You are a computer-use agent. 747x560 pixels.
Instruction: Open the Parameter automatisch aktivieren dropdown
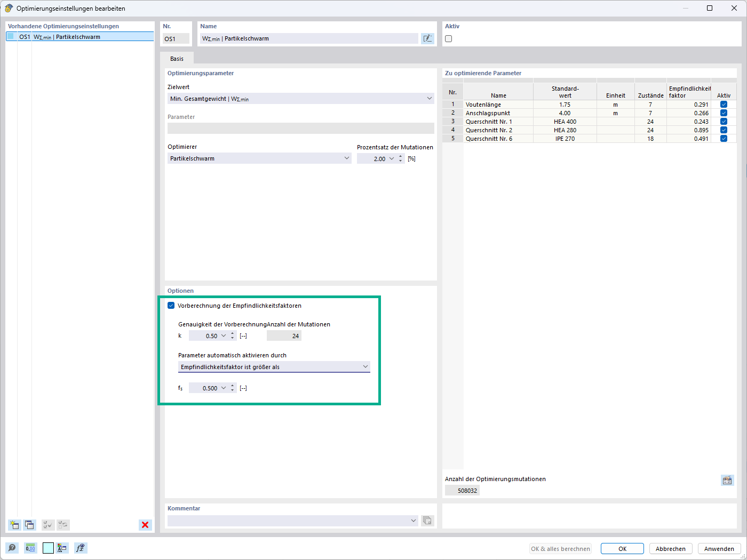366,367
